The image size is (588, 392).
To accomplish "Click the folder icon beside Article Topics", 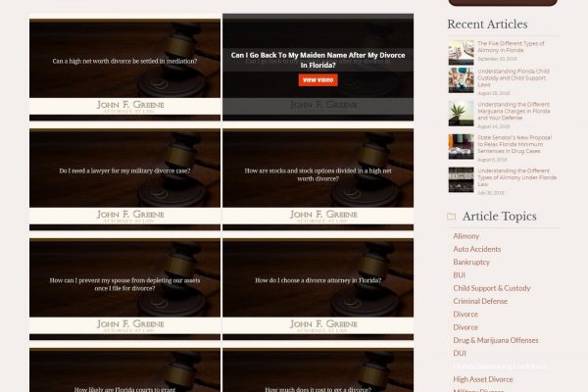I will pos(451,216).
